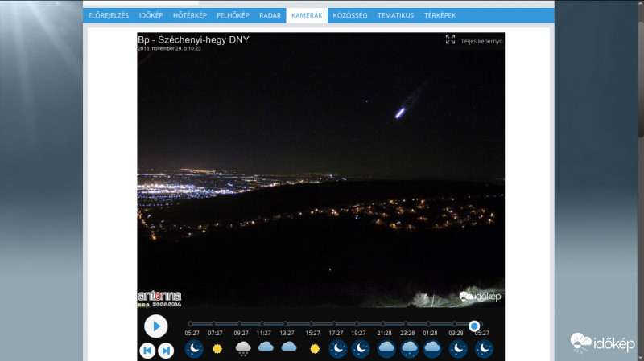Select the FELHŐKÉP tab
644x361 pixels.
click(233, 15)
